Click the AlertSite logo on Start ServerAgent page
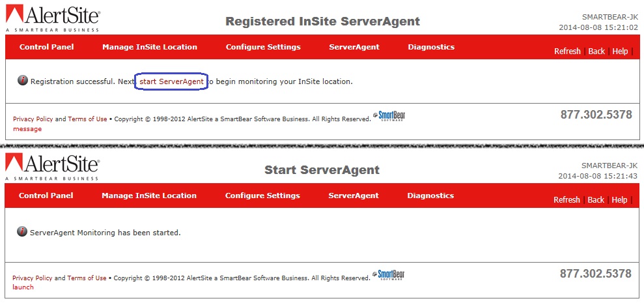This screenshot has width=644, height=305. 52,166
